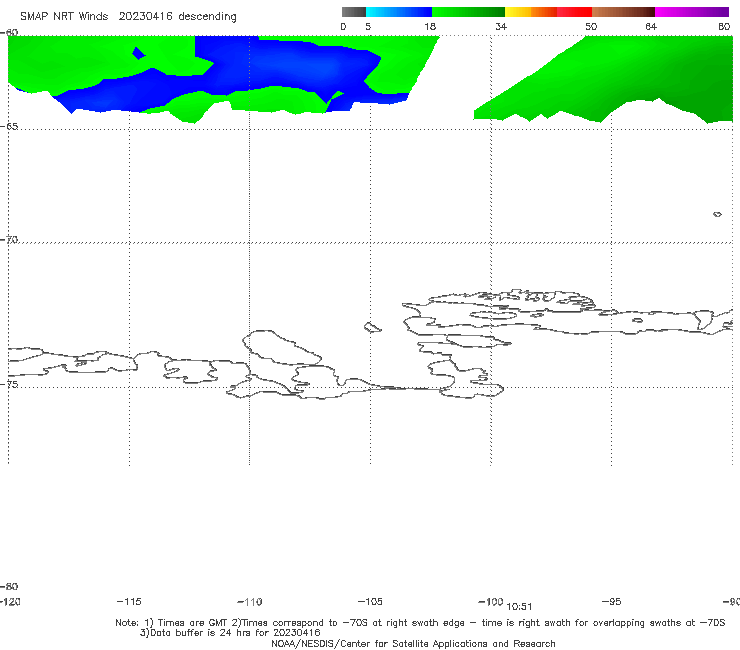Click the longitude label '-105'

370,601
